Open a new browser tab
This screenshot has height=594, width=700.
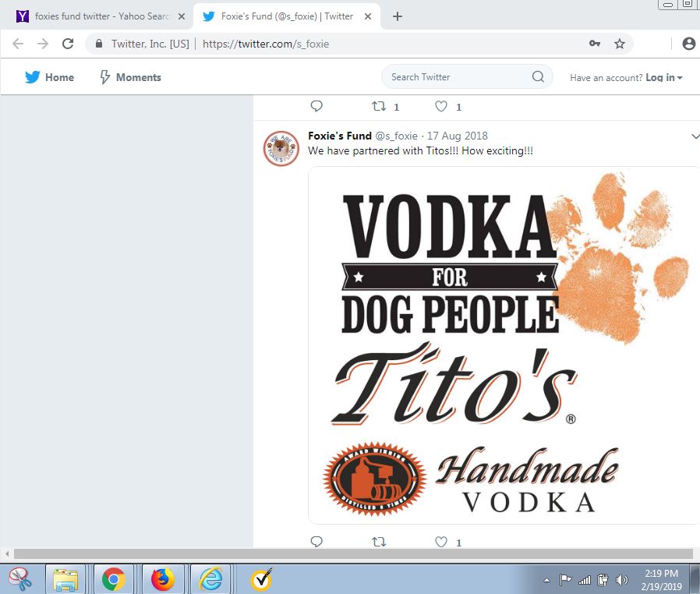pyautogui.click(x=398, y=16)
